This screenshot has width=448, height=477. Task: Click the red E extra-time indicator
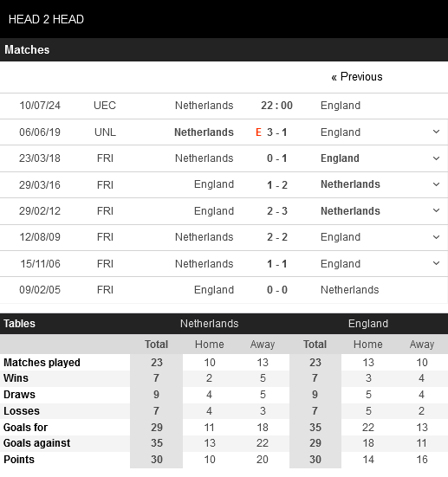[258, 132]
